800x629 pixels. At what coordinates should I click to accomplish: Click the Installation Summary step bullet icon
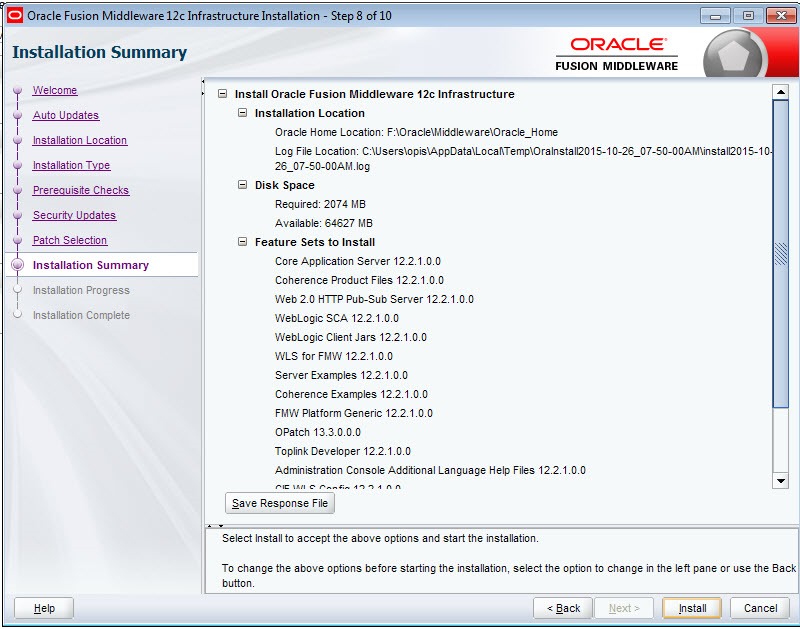(18, 265)
